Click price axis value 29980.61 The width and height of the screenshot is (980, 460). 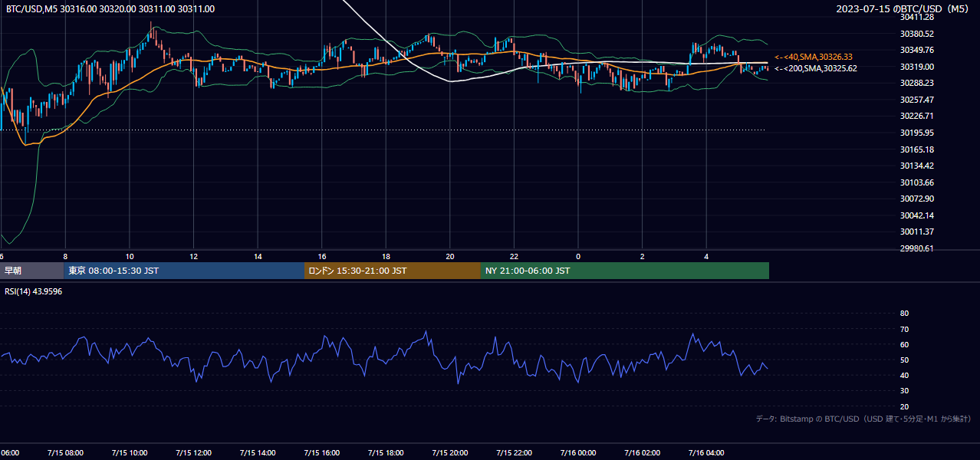click(x=916, y=248)
